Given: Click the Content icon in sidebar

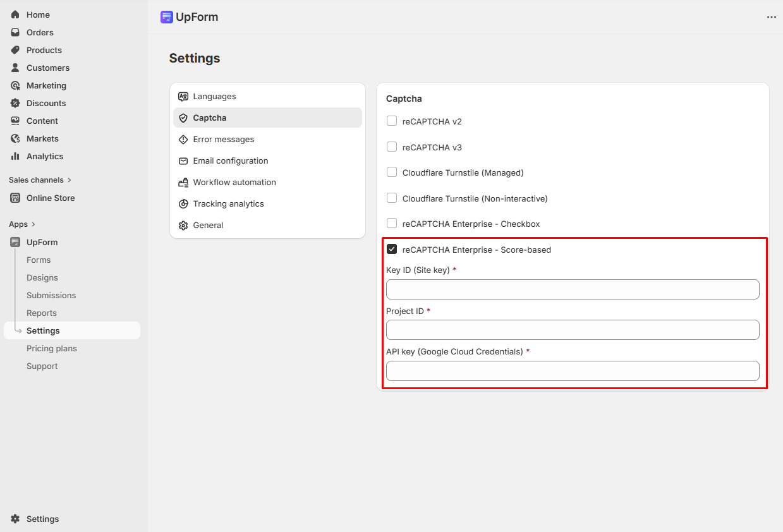Looking at the screenshot, I should click(x=15, y=121).
